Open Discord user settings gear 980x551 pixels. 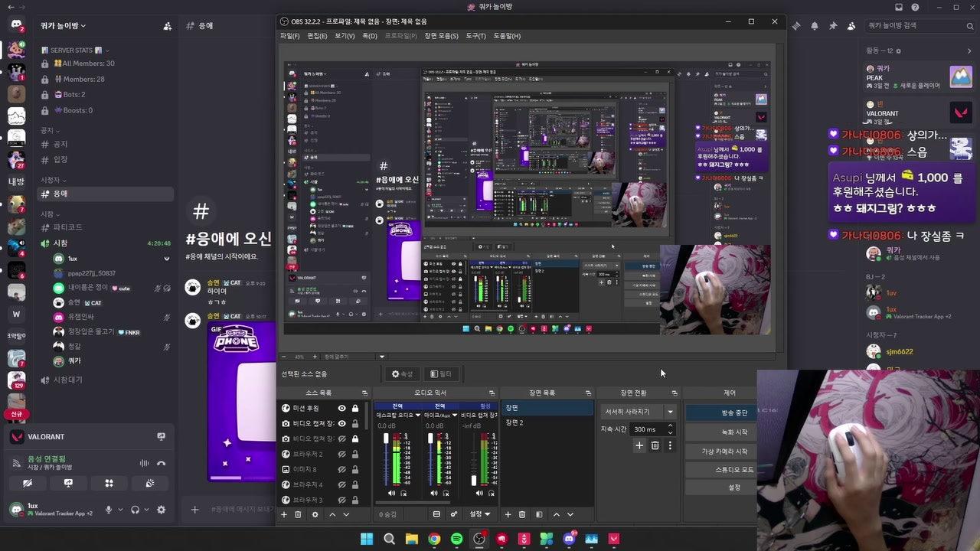pyautogui.click(x=161, y=510)
